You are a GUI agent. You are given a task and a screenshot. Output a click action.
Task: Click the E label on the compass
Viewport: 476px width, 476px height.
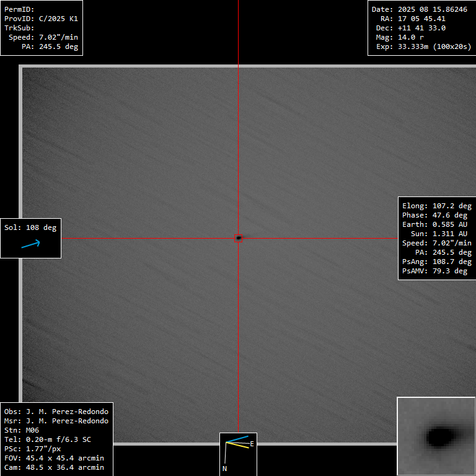(252, 444)
